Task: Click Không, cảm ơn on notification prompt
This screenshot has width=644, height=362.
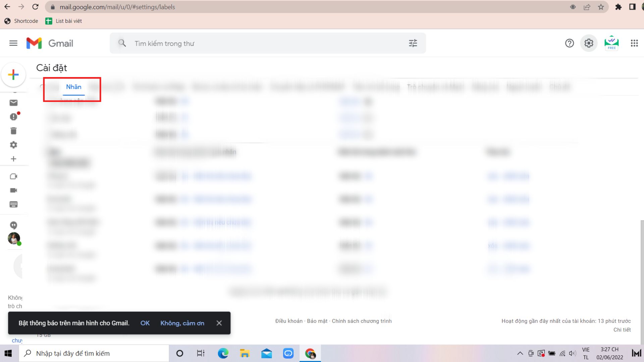Action: 182,323
